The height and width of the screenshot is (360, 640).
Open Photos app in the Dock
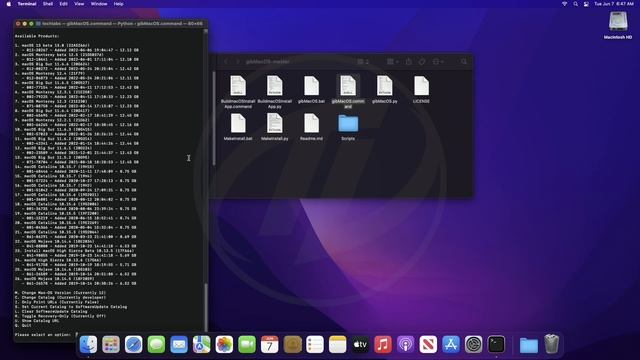pos(224,344)
